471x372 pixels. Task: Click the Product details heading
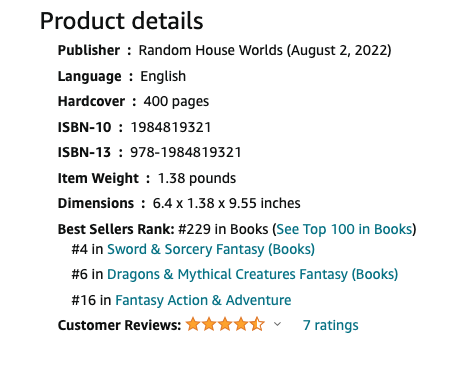point(121,21)
